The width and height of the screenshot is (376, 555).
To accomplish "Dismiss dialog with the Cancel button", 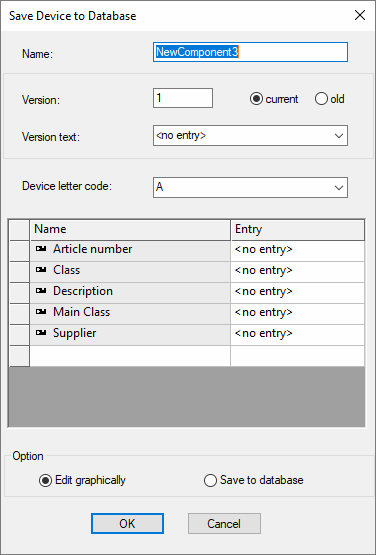I will click(224, 523).
